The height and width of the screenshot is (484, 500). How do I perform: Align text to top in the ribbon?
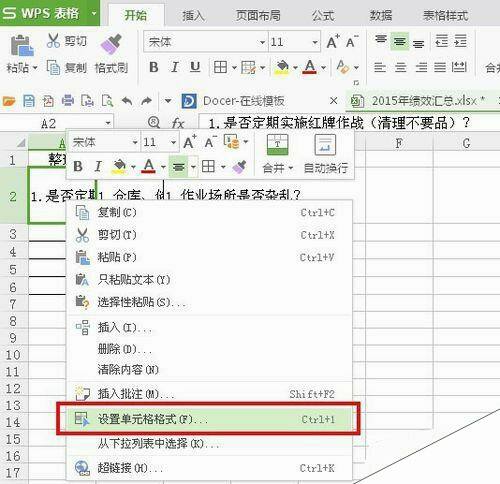click(380, 40)
